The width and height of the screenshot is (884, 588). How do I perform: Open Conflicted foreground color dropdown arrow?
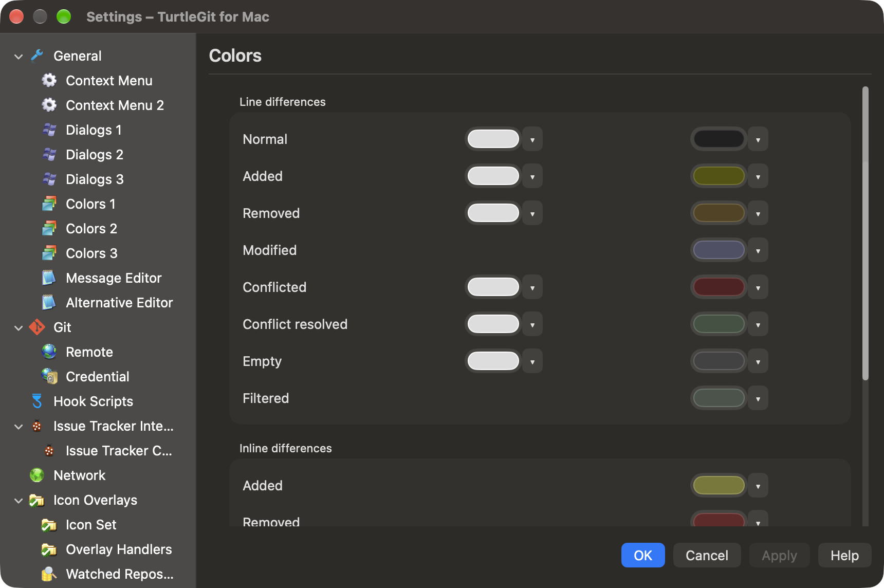(x=532, y=287)
